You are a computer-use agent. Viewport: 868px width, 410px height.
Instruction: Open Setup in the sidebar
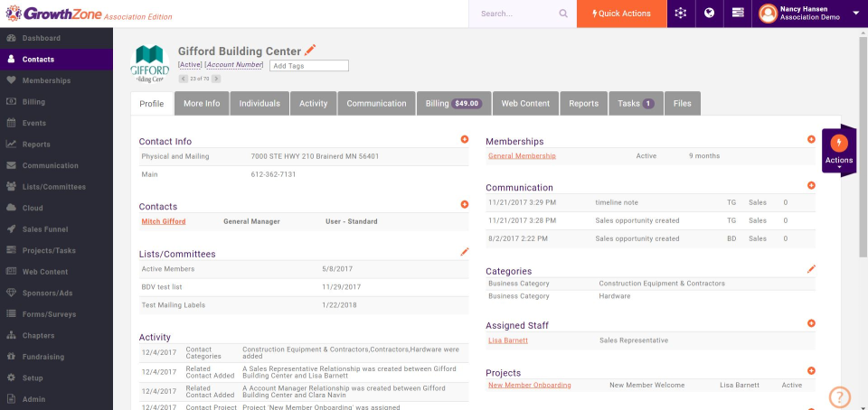pos(56,378)
